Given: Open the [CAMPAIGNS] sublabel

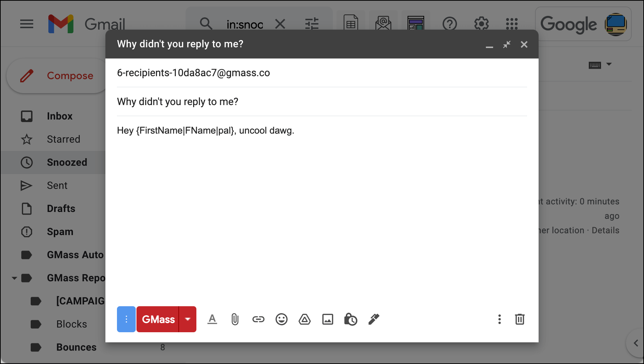Looking at the screenshot, I should tap(80, 301).
